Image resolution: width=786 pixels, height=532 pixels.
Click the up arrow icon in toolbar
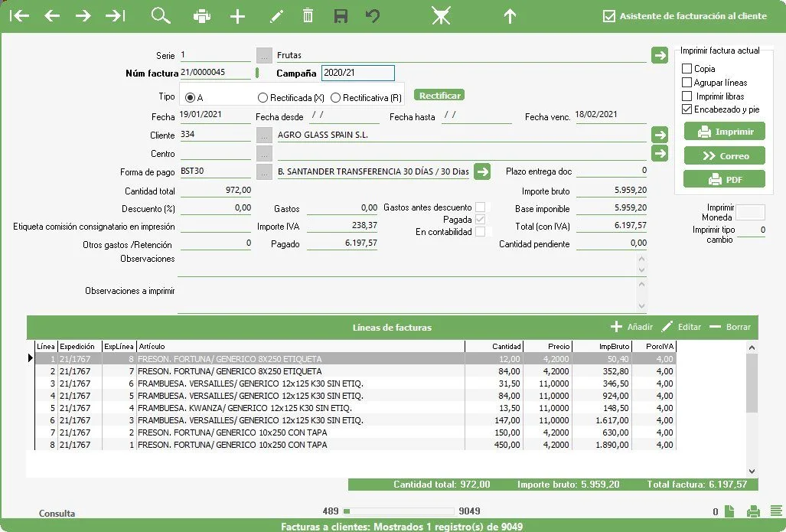coord(510,16)
